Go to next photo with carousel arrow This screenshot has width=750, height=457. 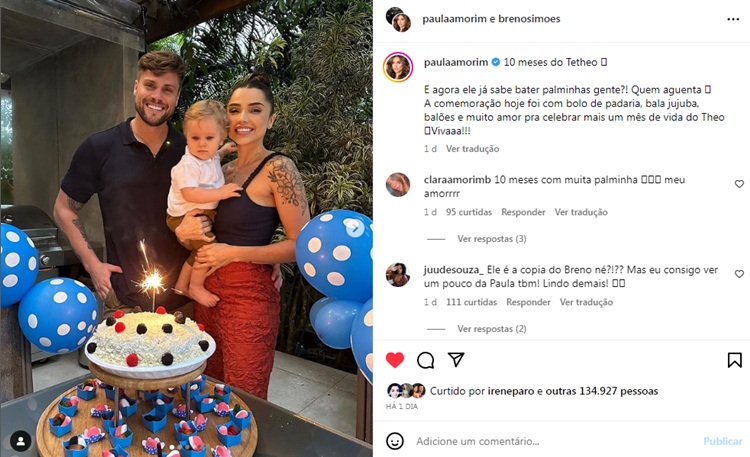354,228
